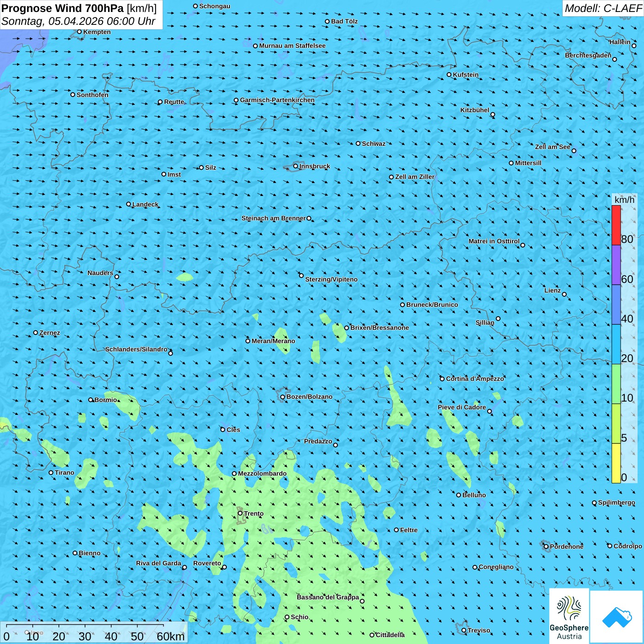Image resolution: width=644 pixels, height=644 pixels.
Task: Select the Zernez label
Action: (x=50, y=333)
